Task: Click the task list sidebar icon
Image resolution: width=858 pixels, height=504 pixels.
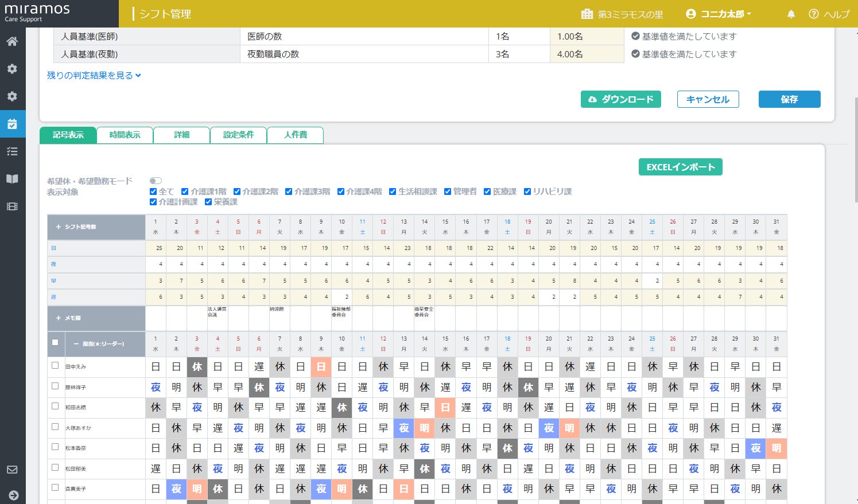Action: pos(12,151)
